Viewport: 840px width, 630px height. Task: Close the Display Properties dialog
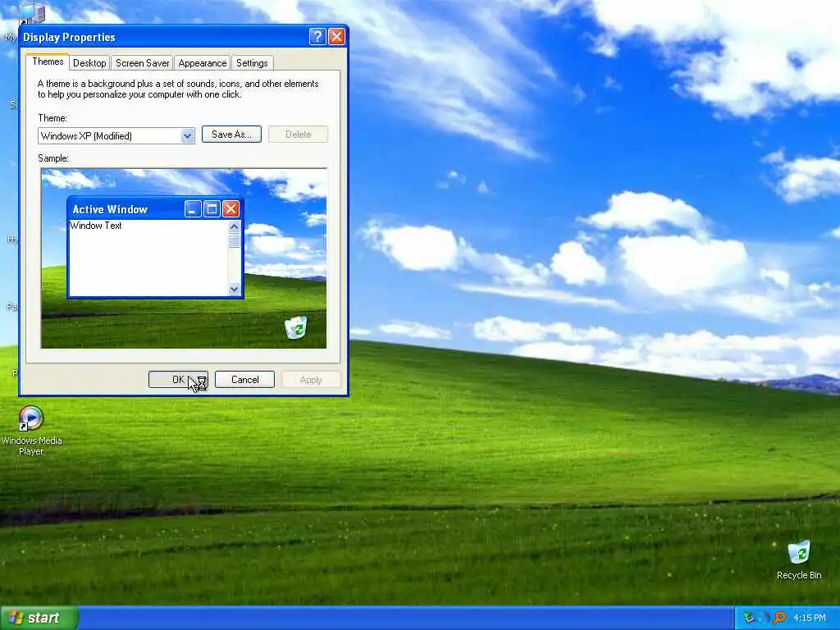coord(336,36)
